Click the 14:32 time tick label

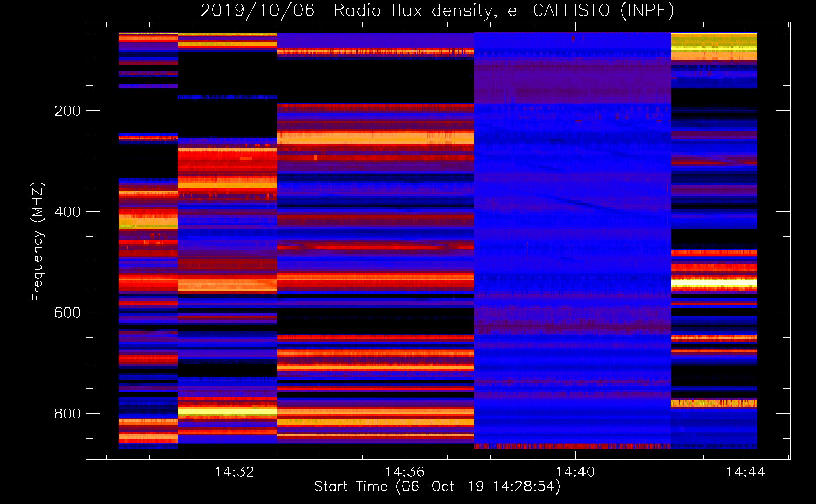click(235, 472)
